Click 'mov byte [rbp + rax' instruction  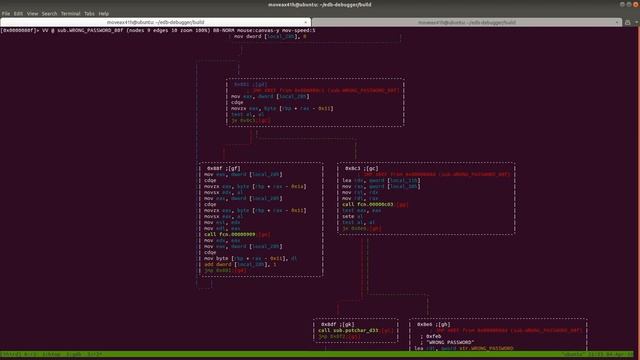coord(251,258)
